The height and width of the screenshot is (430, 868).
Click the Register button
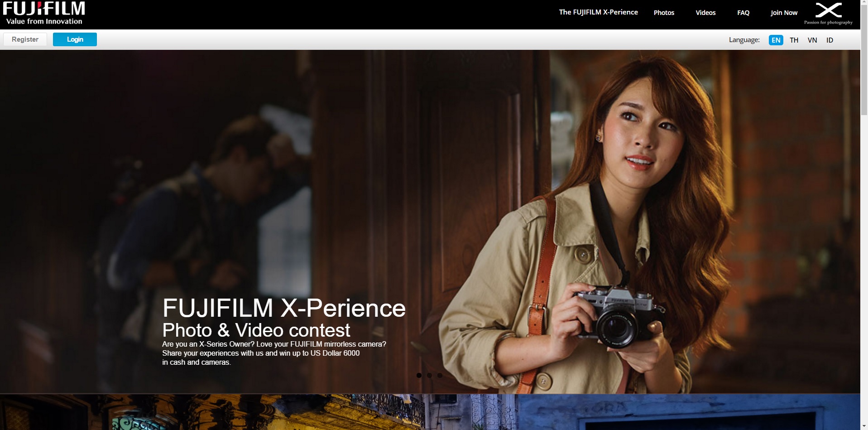[x=25, y=39]
